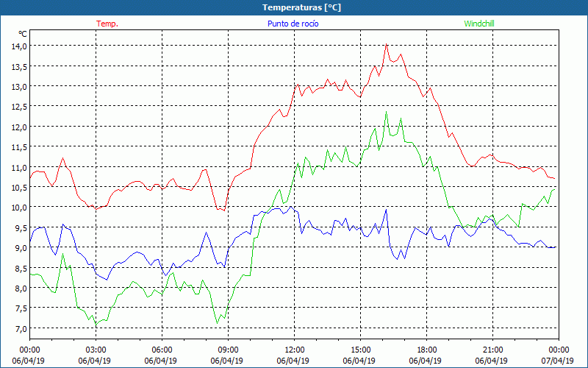This screenshot has height=368, width=588.
Task: Click the 14,0 y-axis value
Action: 19,46
